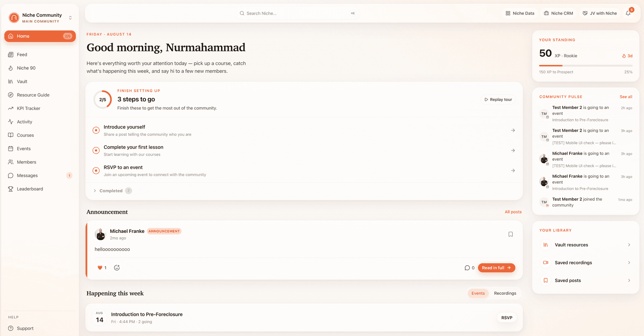Viewport: 644px width, 336px height.
Task: Expand the Completed steps section
Action: click(x=112, y=191)
